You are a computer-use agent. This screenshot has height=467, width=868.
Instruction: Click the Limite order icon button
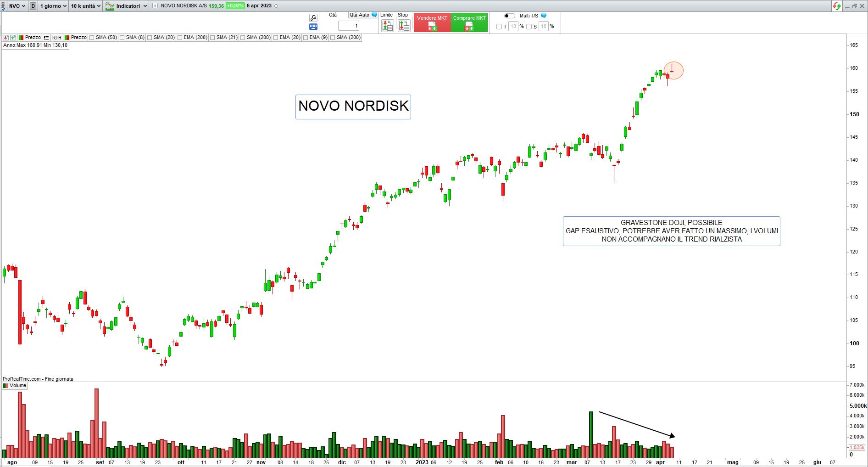pos(388,26)
